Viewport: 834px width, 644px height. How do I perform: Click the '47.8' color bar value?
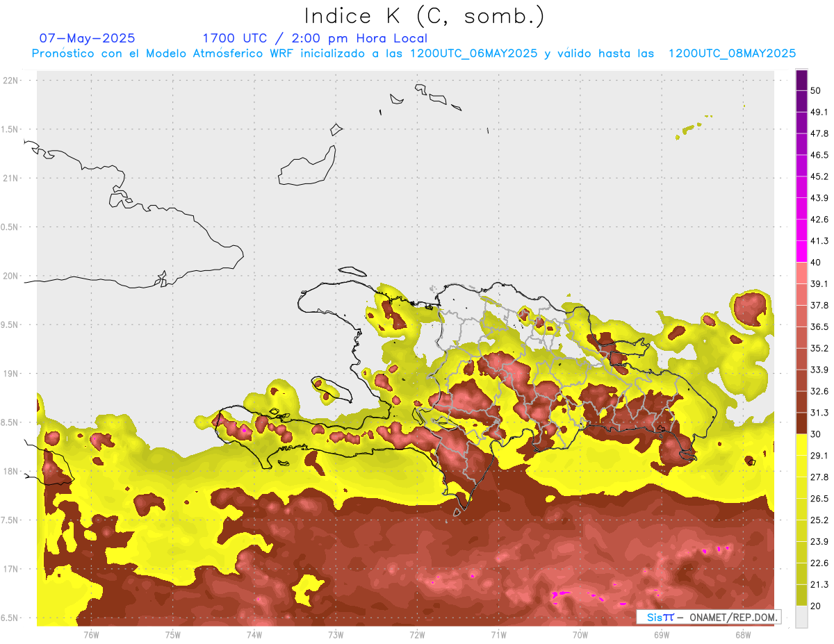point(819,133)
